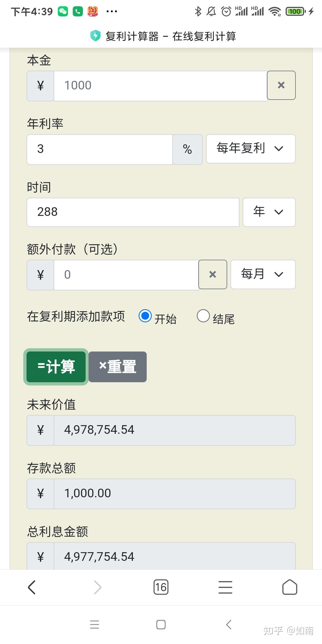
Task: Click the =计算 calculate button
Action: [x=56, y=367]
